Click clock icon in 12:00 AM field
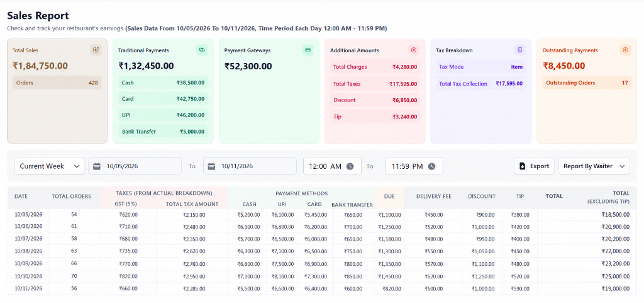This screenshot has width=644, height=303. click(x=350, y=166)
